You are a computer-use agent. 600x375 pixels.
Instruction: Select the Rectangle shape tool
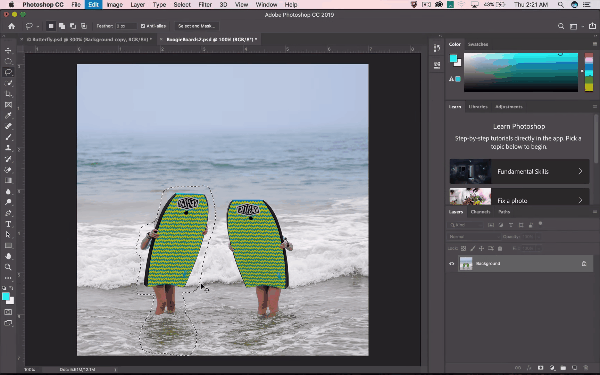[x=8, y=245]
